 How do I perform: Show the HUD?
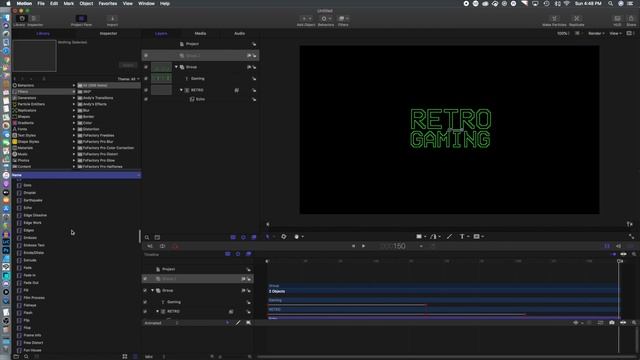pos(617,19)
